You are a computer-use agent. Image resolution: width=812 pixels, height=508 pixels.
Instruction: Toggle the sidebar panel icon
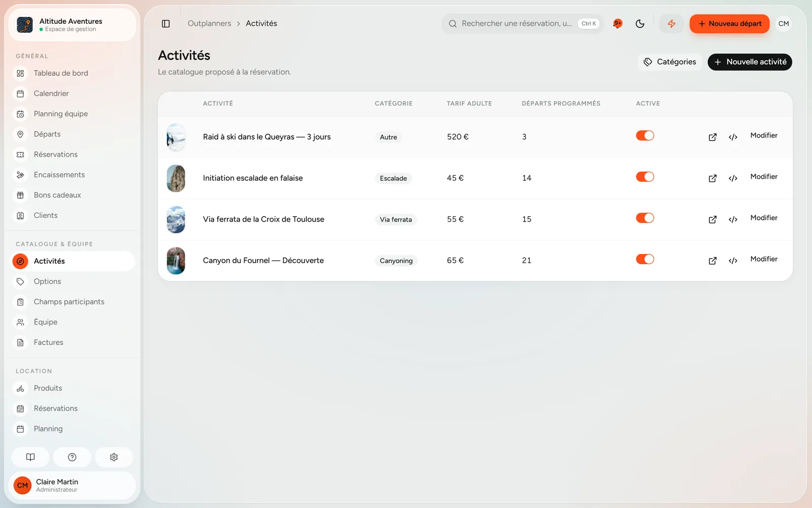pos(165,23)
